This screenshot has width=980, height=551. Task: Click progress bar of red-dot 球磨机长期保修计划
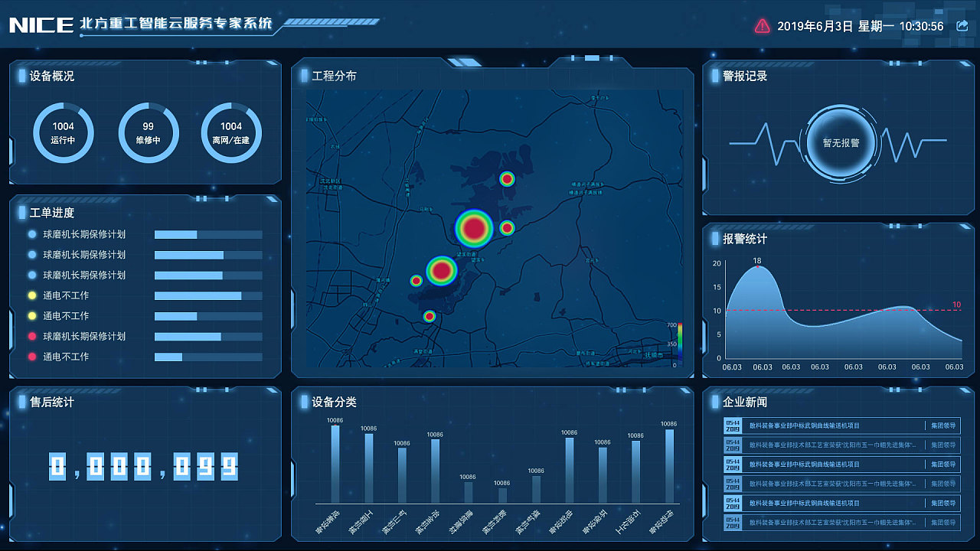tap(208, 336)
